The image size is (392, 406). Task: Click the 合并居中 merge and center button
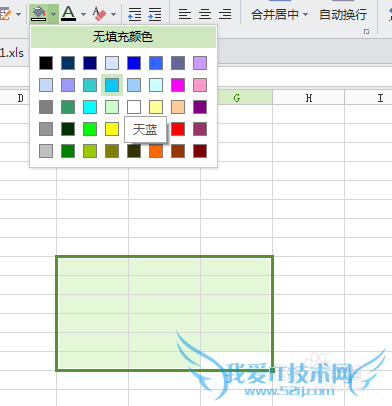pyautogui.click(x=279, y=14)
